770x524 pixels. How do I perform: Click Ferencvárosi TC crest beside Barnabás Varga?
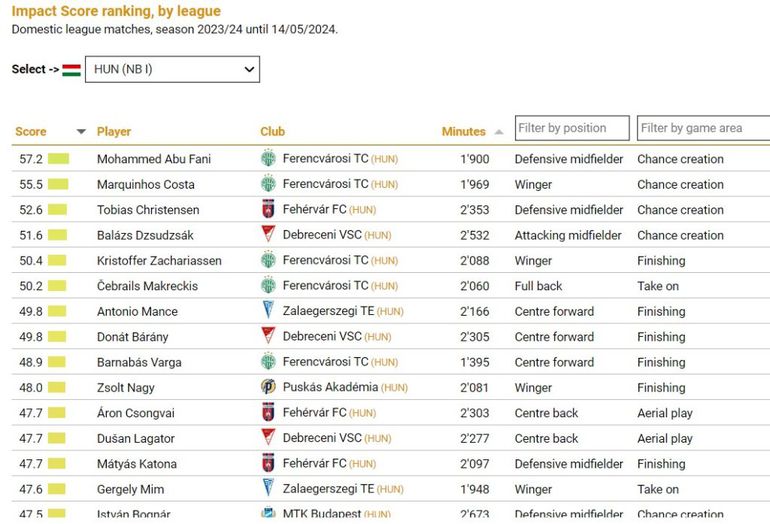pos(268,362)
